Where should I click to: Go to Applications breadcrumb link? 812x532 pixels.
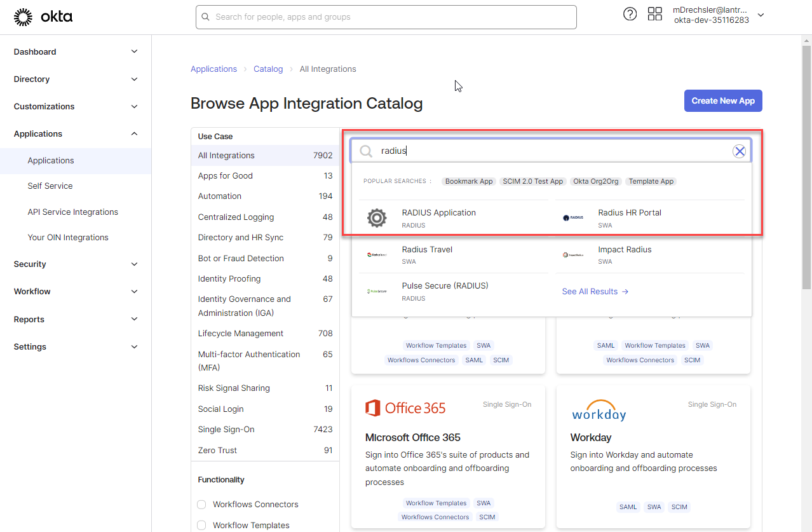pyautogui.click(x=213, y=69)
